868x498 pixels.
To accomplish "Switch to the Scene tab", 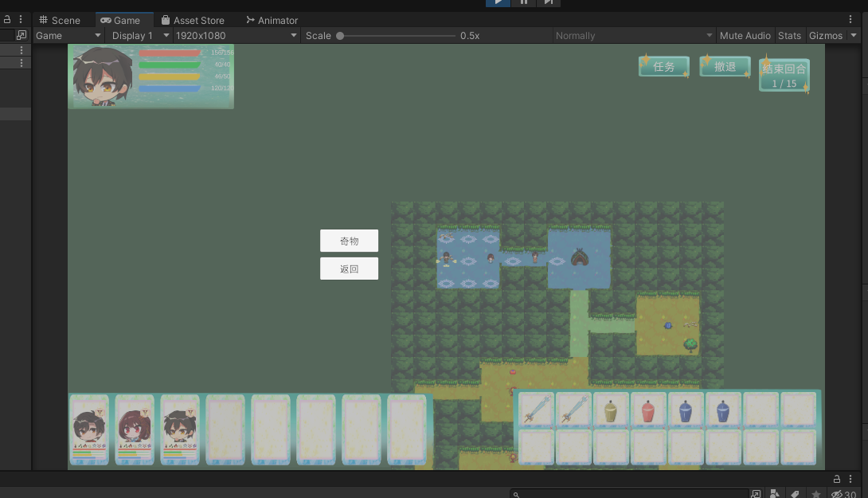I will (60, 20).
